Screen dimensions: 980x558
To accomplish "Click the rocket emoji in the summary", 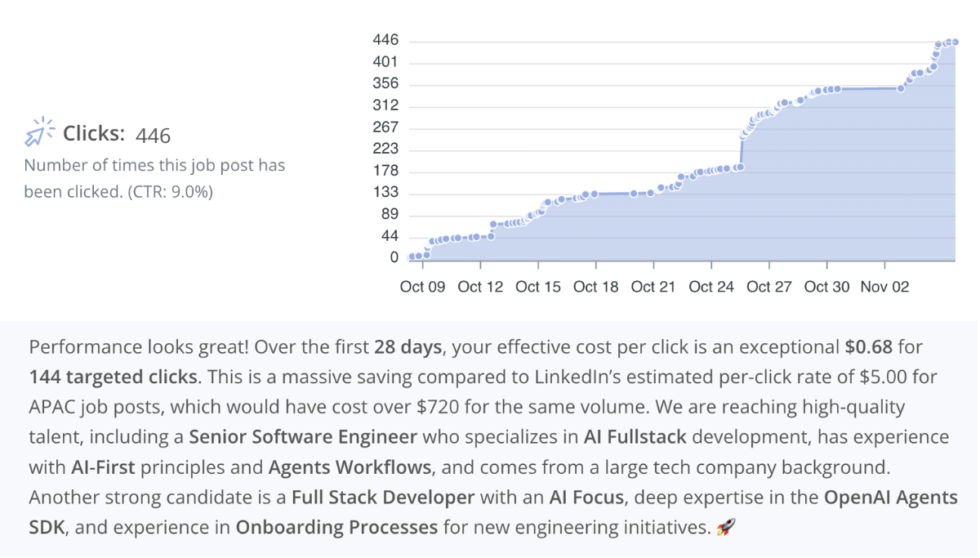I will [x=726, y=527].
